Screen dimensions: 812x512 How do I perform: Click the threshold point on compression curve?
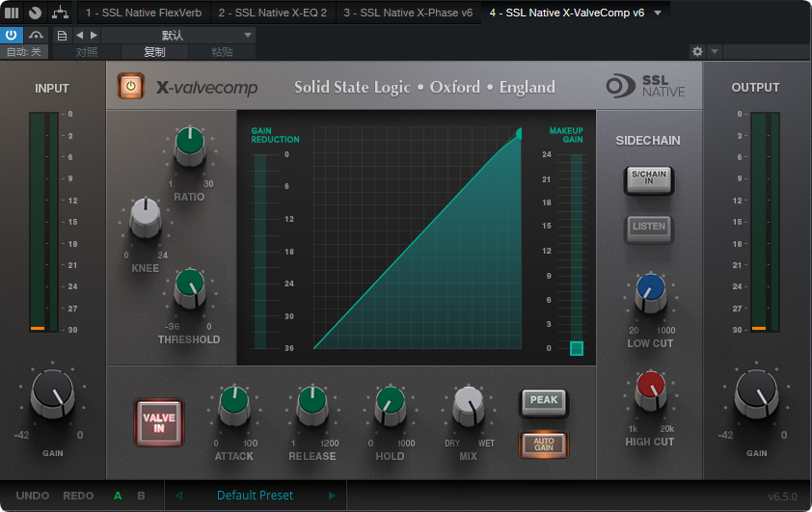pyautogui.click(x=519, y=135)
